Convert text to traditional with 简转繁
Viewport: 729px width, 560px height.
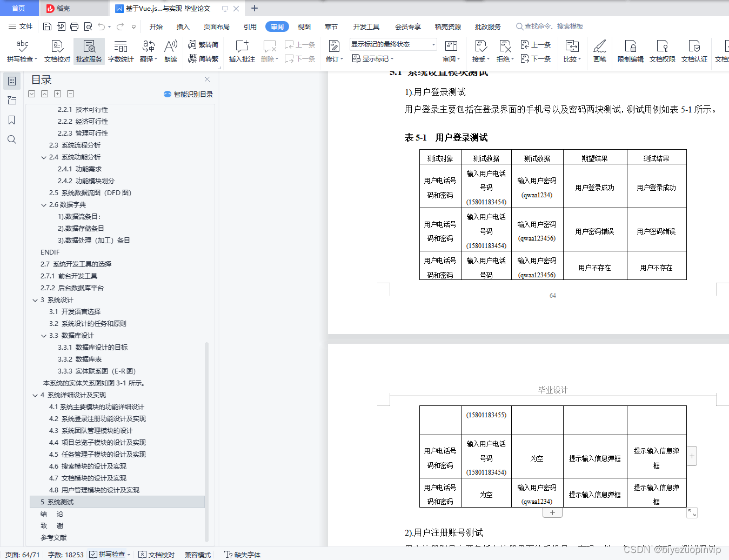[x=203, y=58]
